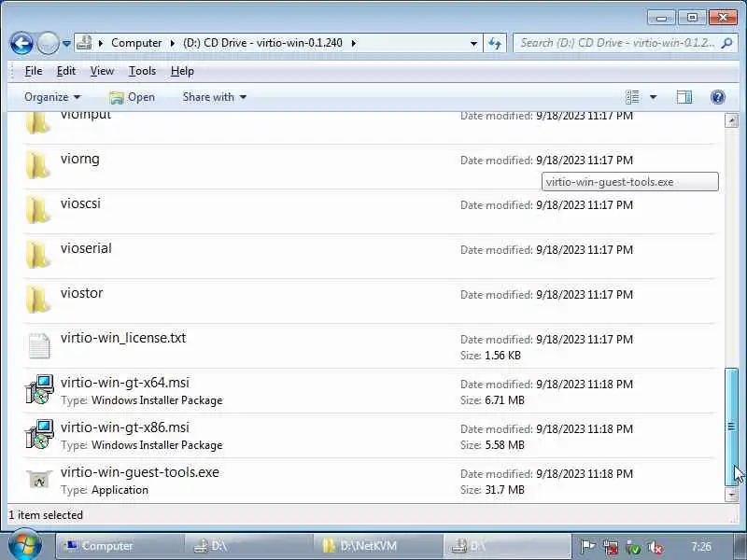The image size is (747, 560).
Task: Select the vioscsi folder icon
Action: 38,210
